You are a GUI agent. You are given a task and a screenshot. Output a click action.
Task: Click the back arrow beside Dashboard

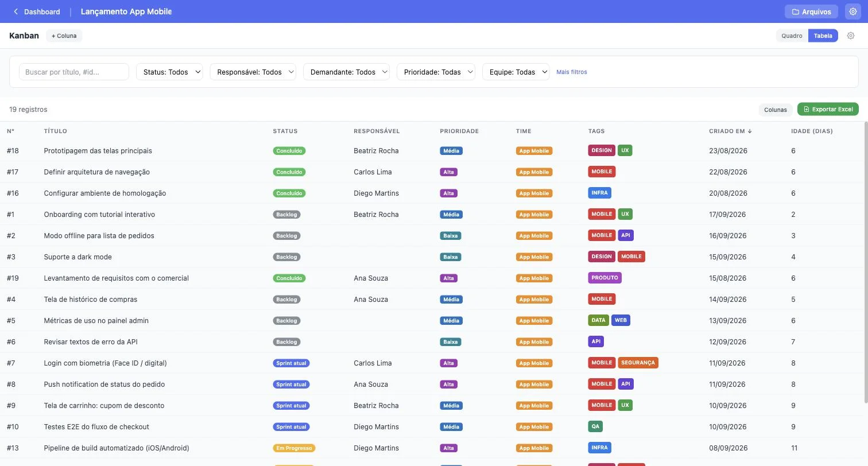pos(15,11)
